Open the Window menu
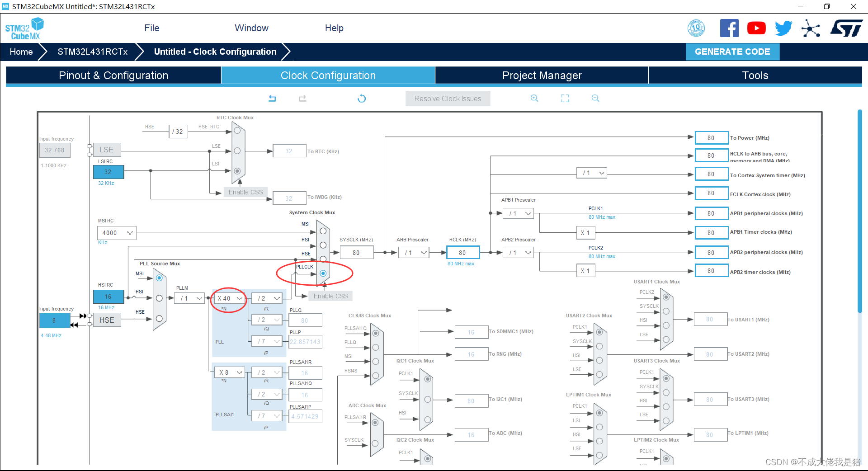This screenshot has width=868, height=471. (x=251, y=28)
